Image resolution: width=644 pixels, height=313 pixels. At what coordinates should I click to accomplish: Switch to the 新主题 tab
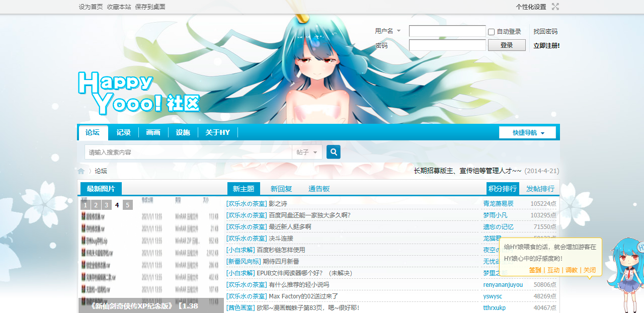244,189
